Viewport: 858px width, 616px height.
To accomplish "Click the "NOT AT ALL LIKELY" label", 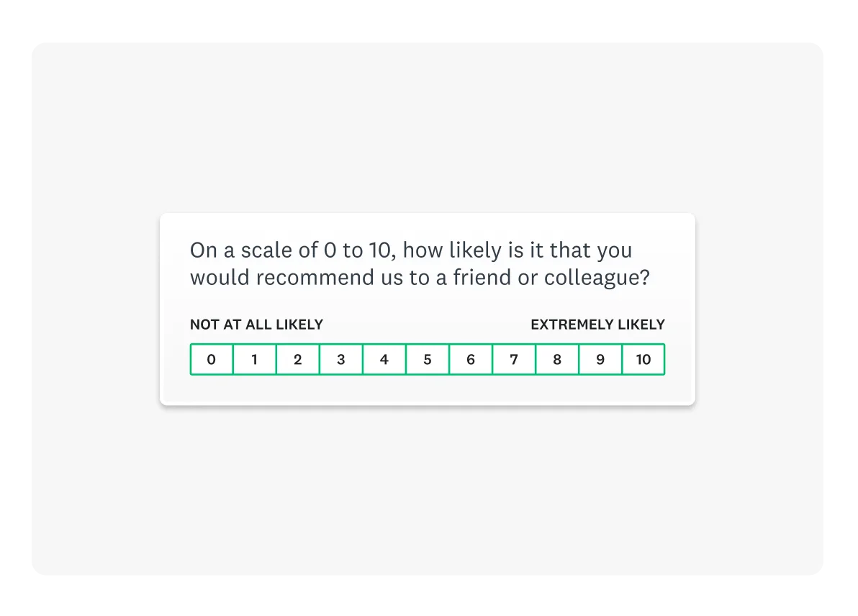I will point(256,325).
